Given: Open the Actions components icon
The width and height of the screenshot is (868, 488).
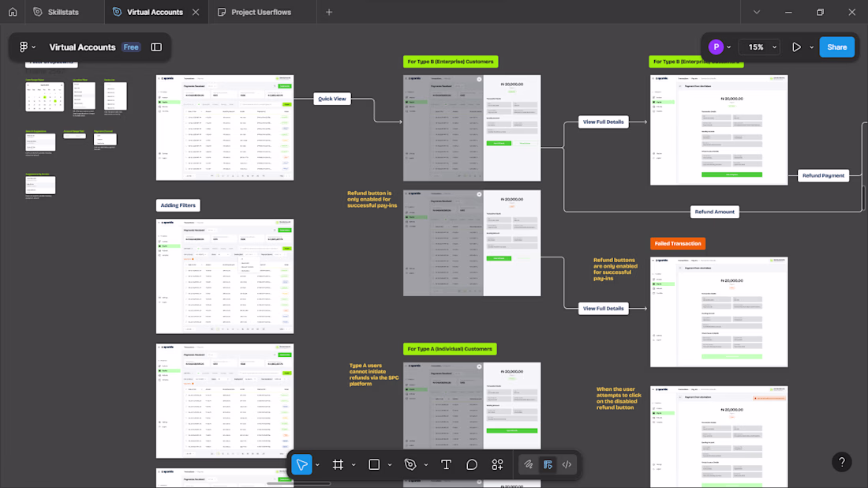Looking at the screenshot, I should point(498,465).
